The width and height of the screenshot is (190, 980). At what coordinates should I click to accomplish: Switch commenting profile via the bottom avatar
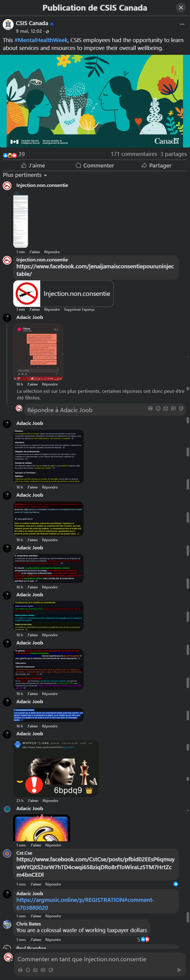(x=8, y=957)
